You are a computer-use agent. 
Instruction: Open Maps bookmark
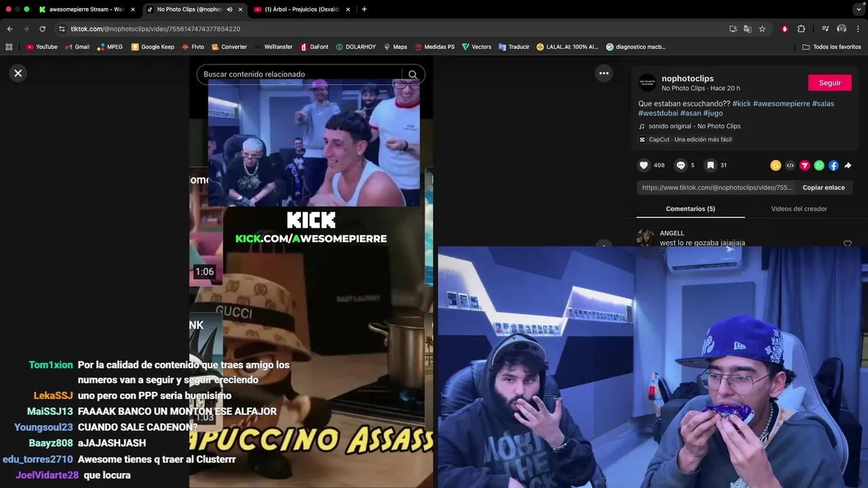click(395, 47)
